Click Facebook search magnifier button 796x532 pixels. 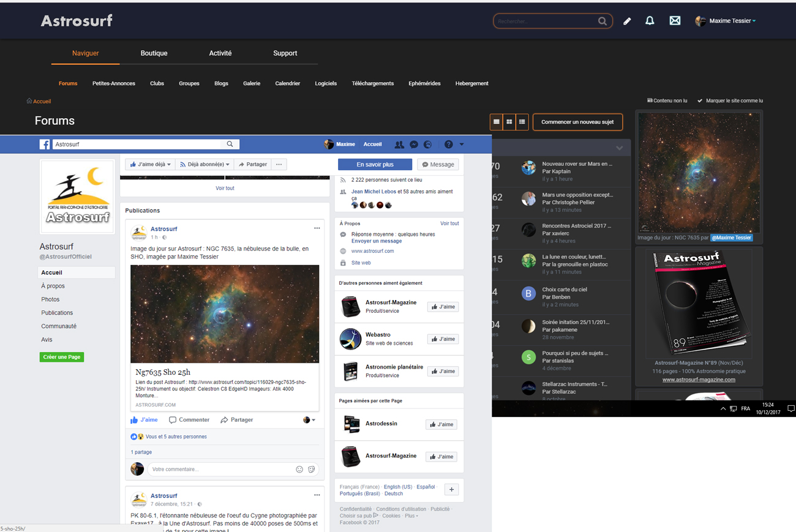(230, 144)
